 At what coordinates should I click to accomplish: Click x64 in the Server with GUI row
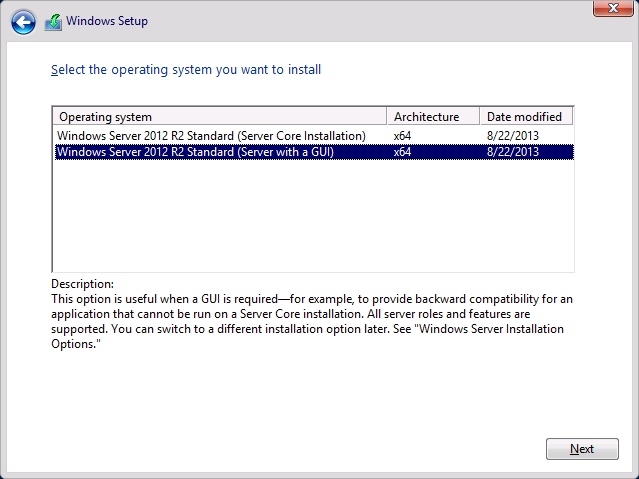[402, 152]
